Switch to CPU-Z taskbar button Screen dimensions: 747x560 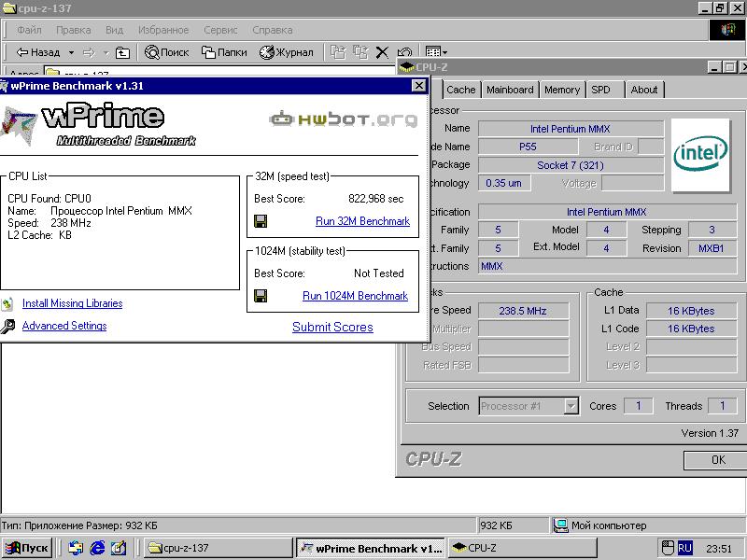point(522,548)
